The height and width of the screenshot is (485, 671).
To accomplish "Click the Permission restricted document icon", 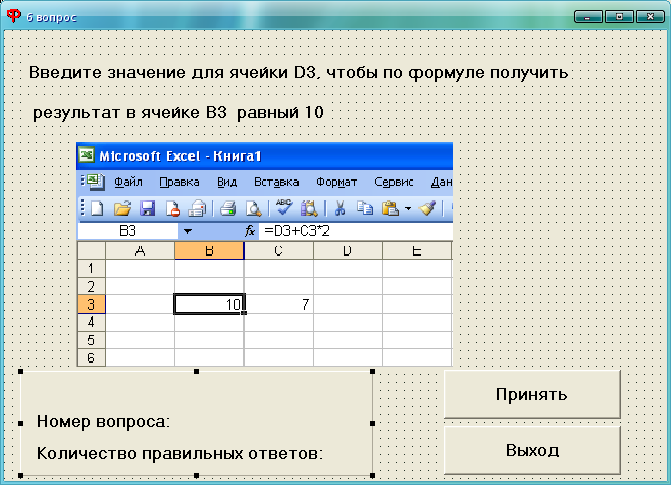I will tap(172, 208).
